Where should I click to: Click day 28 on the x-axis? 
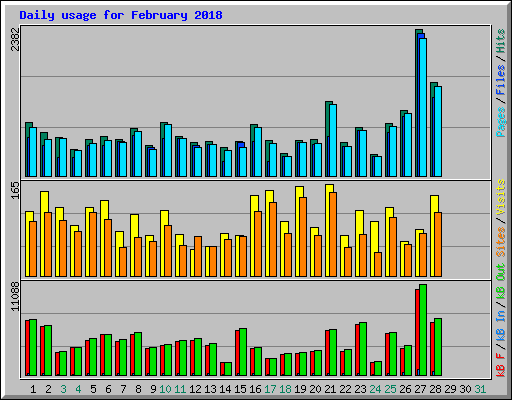coord(435,389)
